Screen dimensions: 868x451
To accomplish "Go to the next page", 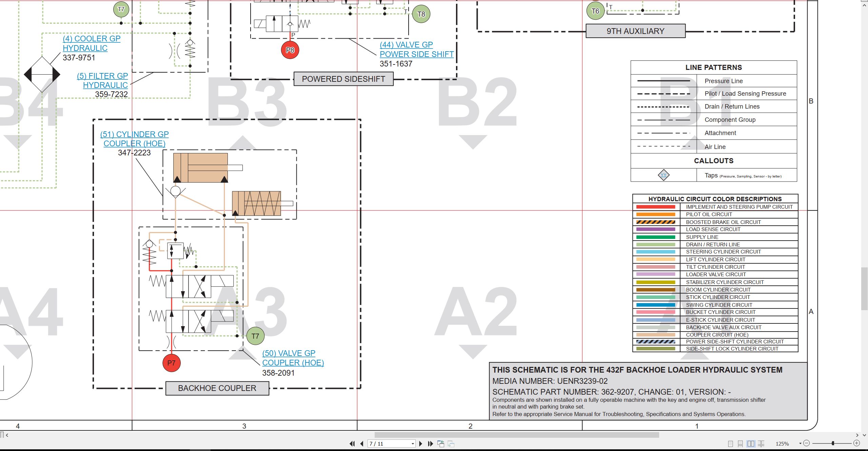I will tap(421, 444).
